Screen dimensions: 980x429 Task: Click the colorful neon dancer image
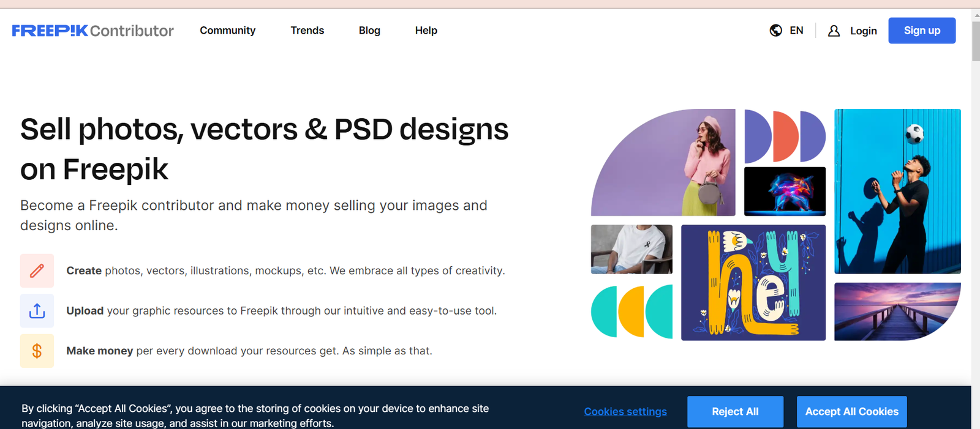pos(785,192)
